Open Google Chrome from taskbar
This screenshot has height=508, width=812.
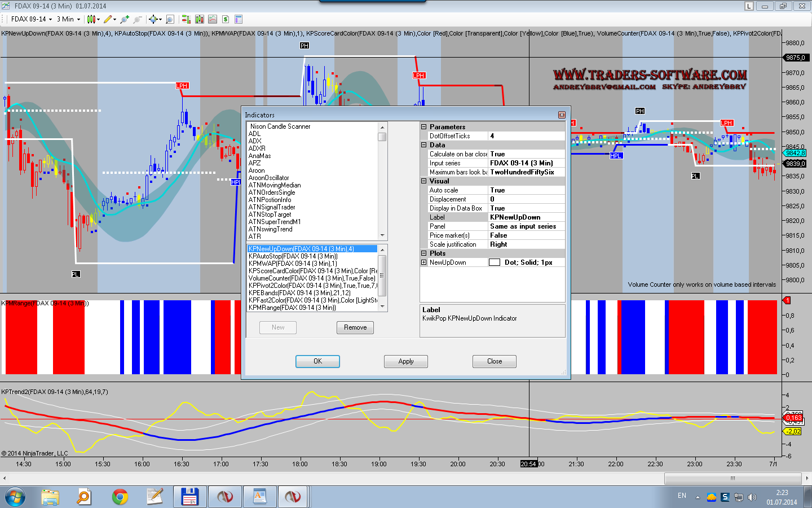(x=120, y=497)
